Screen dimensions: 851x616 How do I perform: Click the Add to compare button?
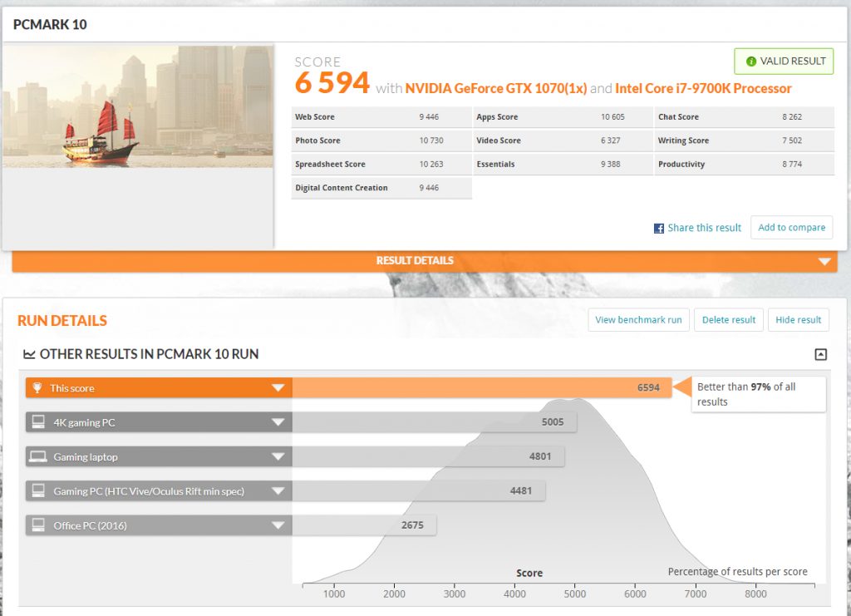pyautogui.click(x=791, y=228)
